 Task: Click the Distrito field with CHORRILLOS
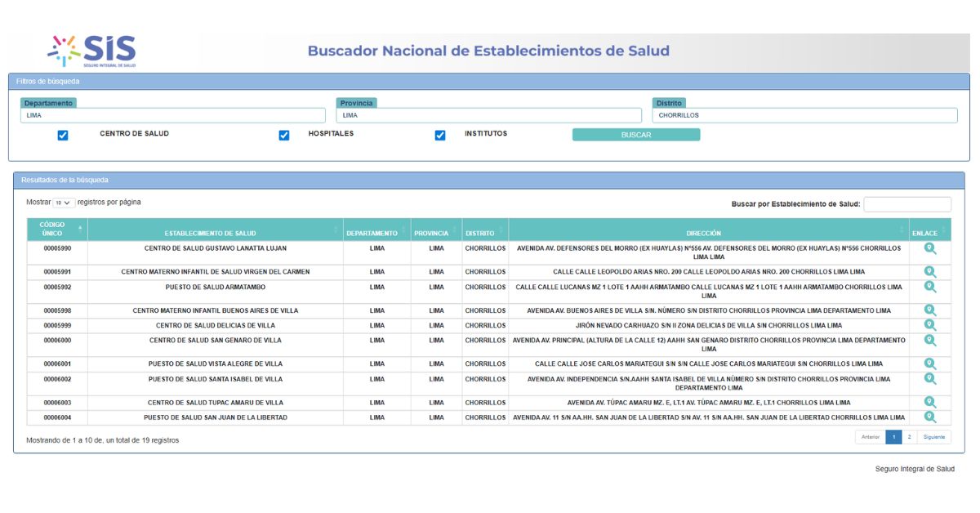click(x=805, y=115)
